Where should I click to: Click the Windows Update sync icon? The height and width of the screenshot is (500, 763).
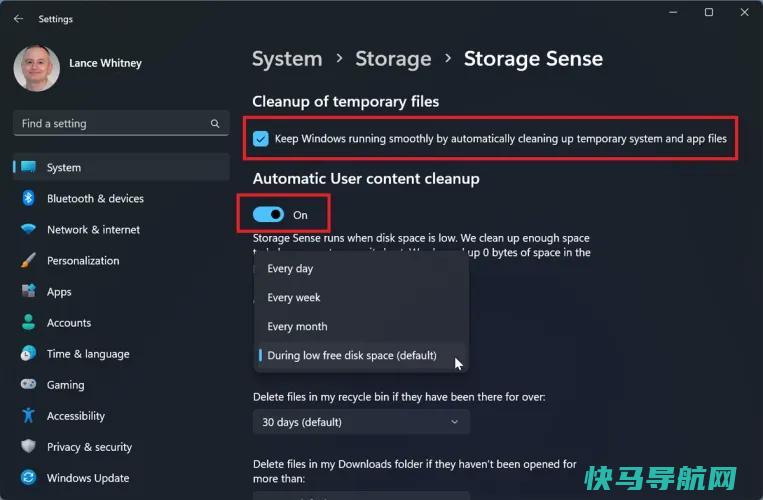pos(28,478)
